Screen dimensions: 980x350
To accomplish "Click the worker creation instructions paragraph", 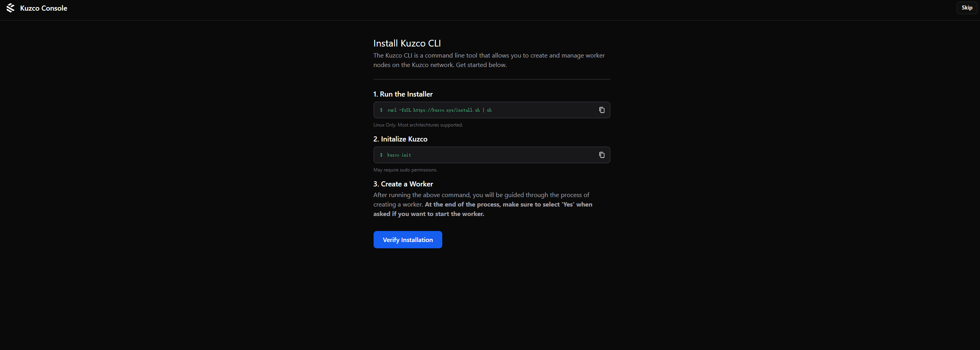I will coord(483,205).
